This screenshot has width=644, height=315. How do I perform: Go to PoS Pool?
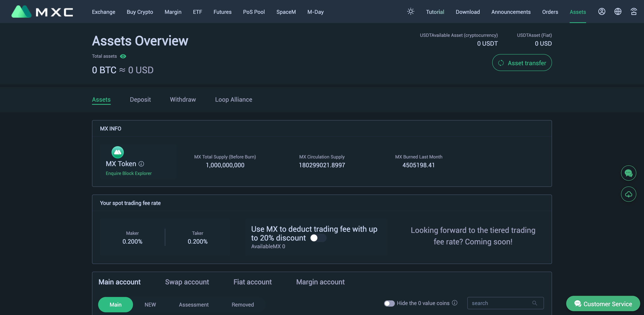pyautogui.click(x=254, y=12)
